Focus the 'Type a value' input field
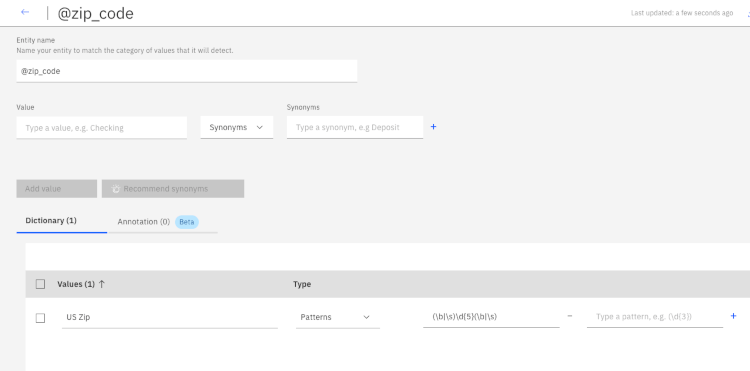Viewport: 750px width, 371px height. click(101, 128)
